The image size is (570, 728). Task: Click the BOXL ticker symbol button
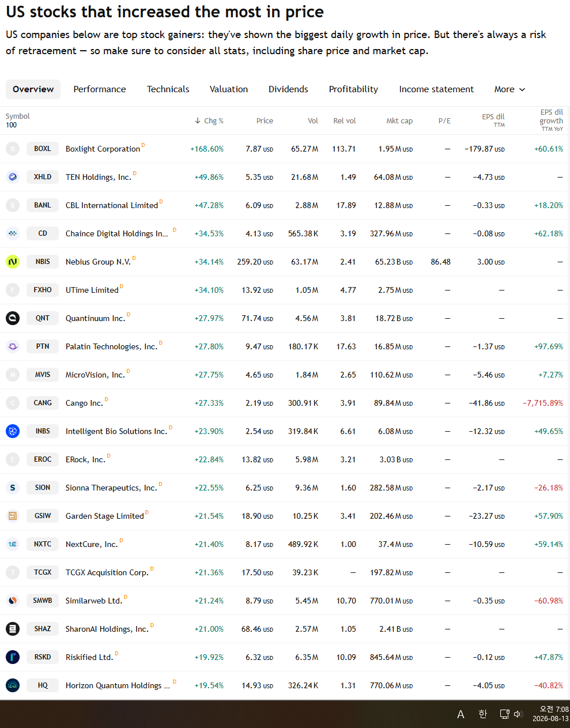pos(43,149)
